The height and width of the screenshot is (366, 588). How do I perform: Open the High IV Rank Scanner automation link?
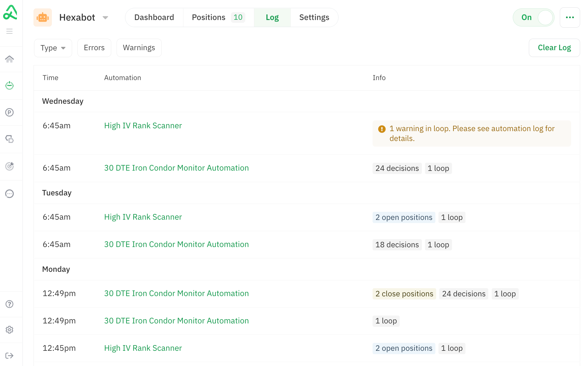[x=143, y=125]
